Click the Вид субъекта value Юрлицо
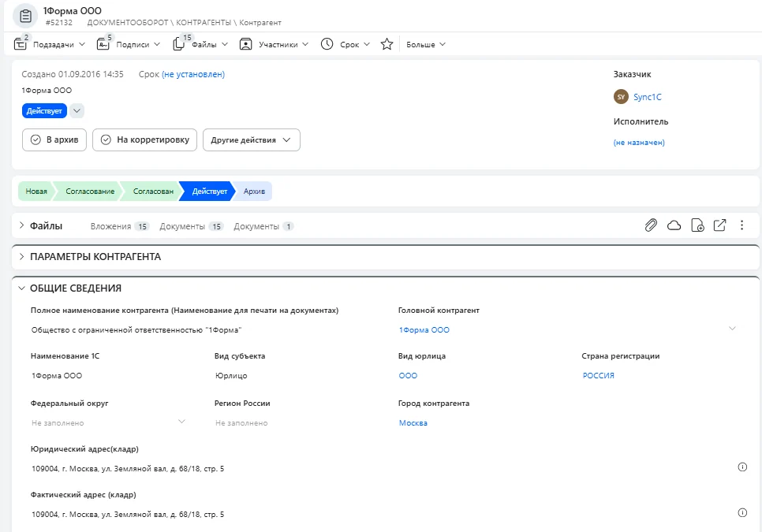762x532 pixels. click(231, 376)
